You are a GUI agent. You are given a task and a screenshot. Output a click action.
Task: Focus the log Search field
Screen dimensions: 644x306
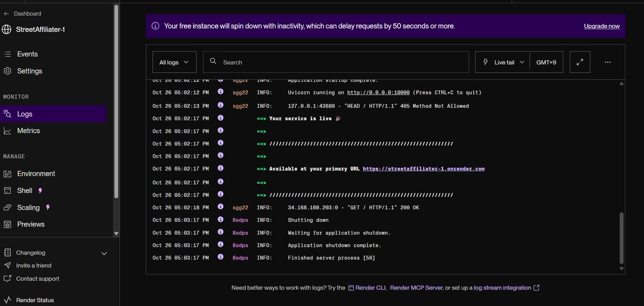click(336, 62)
